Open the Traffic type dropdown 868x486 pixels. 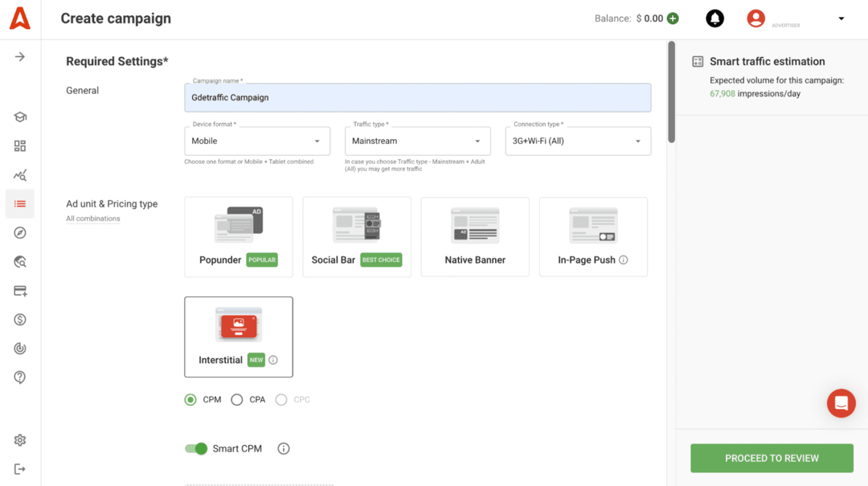[417, 141]
